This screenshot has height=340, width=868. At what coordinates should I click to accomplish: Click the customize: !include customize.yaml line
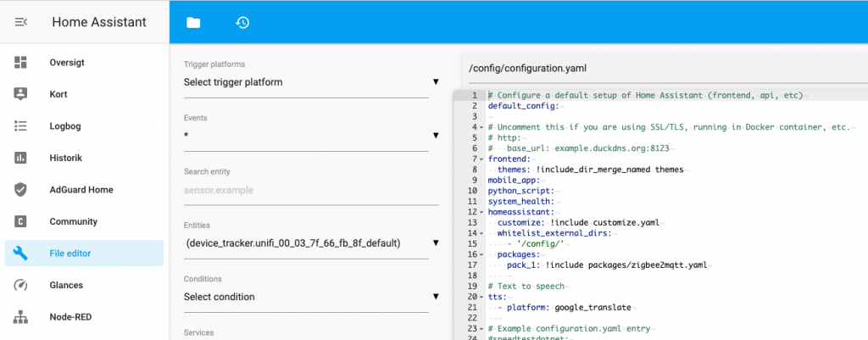[x=578, y=223]
